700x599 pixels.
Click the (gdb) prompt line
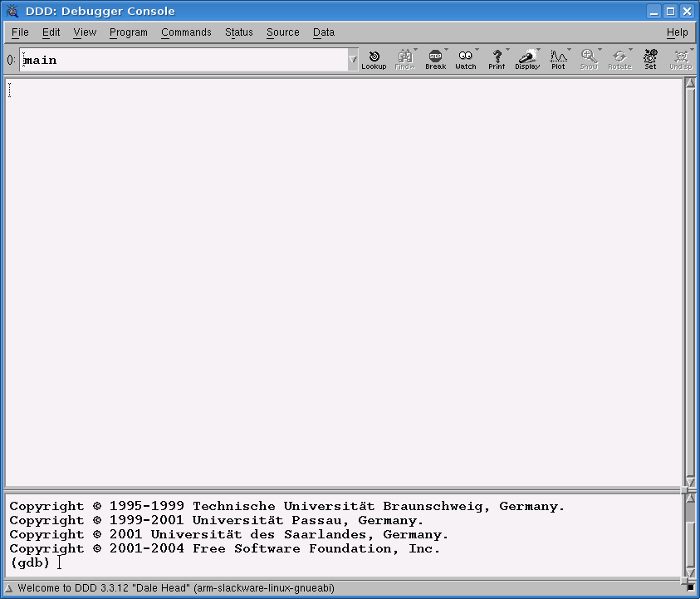pyautogui.click(x=29, y=562)
